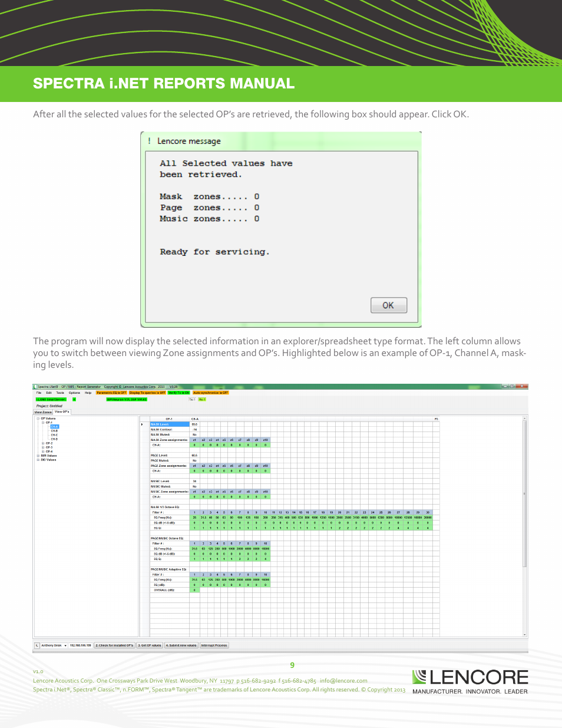
Task: Click the step 1 button in the bottom bar
Action: click(x=37, y=645)
